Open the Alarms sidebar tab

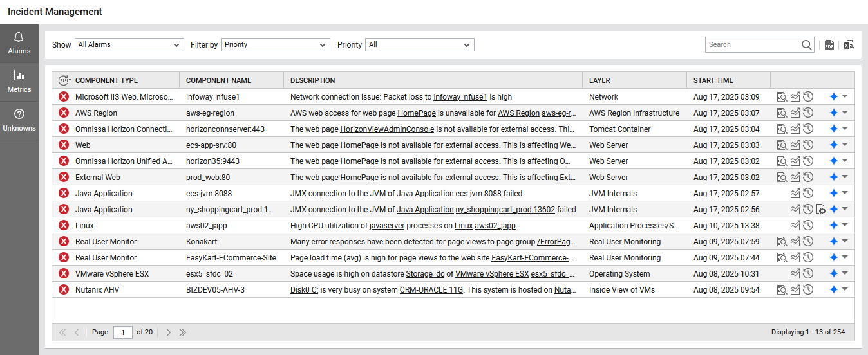pyautogui.click(x=19, y=43)
